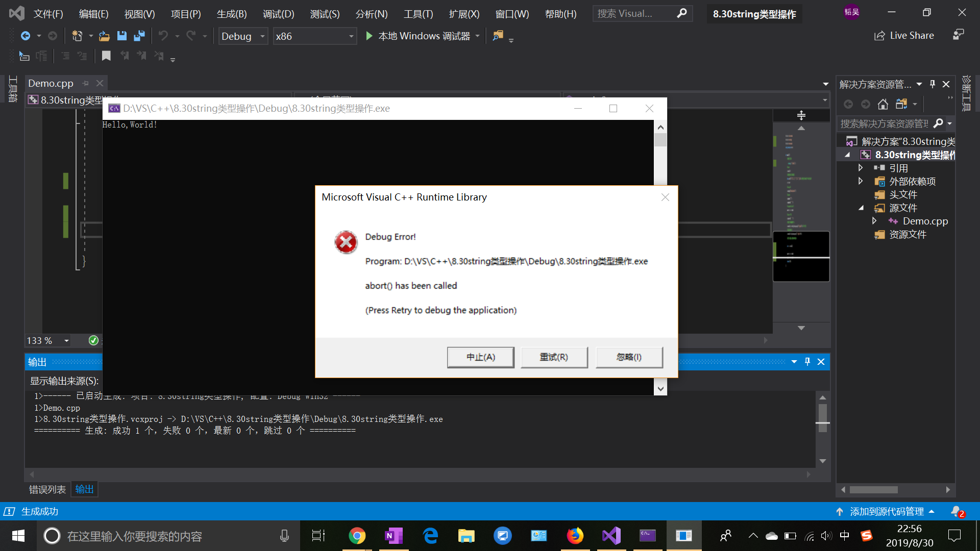Expand the 外部依赖项 tree node
The width and height of the screenshot is (980, 551).
pos(861,181)
